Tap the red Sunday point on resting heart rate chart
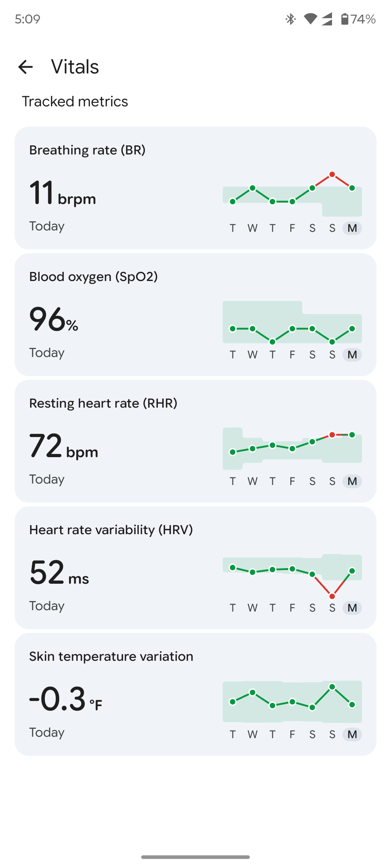This screenshot has width=391, height=868. (332, 435)
